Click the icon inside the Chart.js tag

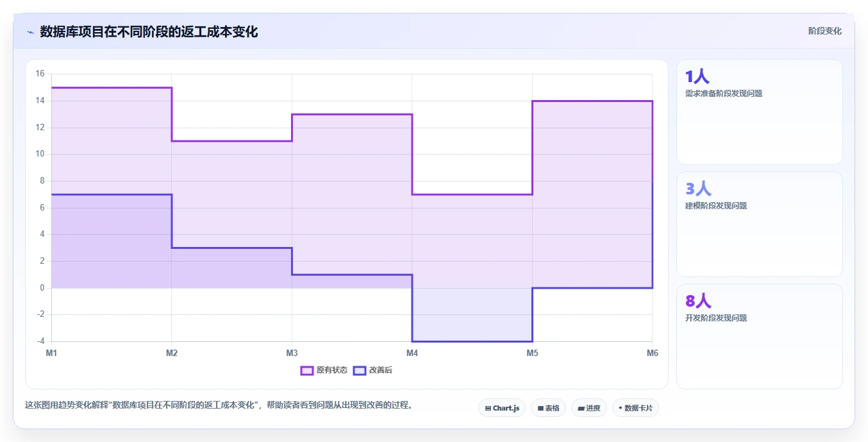[488, 408]
